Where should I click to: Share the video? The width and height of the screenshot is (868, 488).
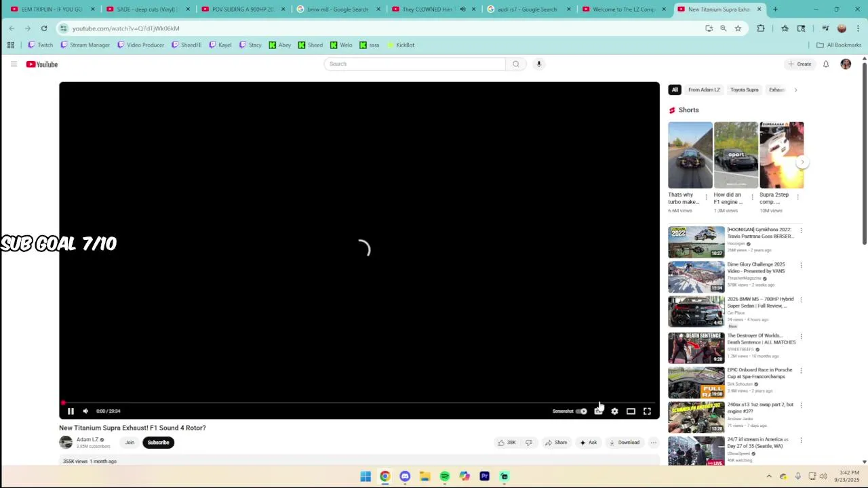pos(556,443)
